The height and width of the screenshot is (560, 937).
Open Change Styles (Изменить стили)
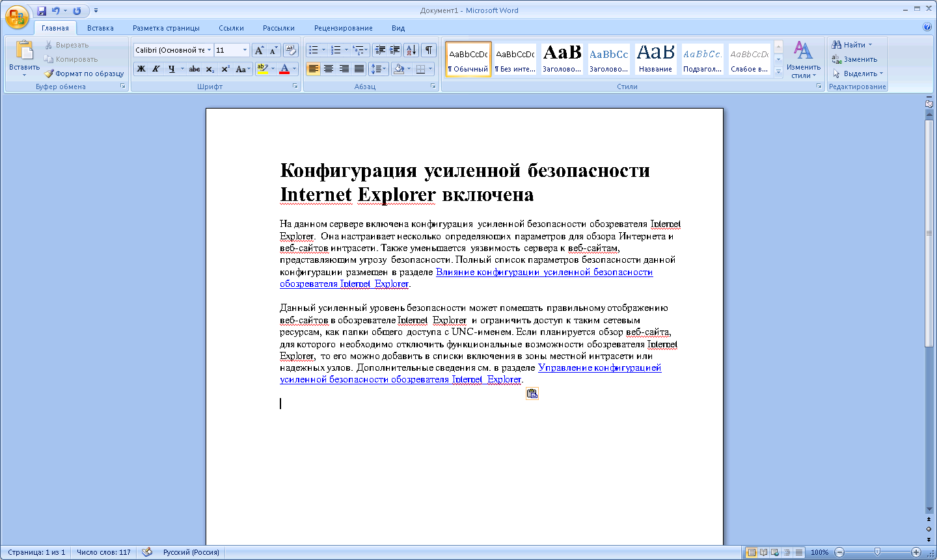click(804, 60)
